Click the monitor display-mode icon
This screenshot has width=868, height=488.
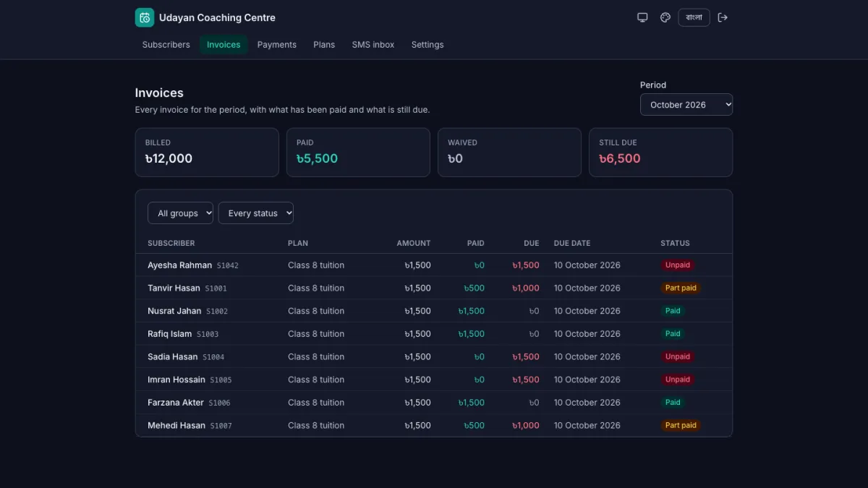(x=642, y=17)
